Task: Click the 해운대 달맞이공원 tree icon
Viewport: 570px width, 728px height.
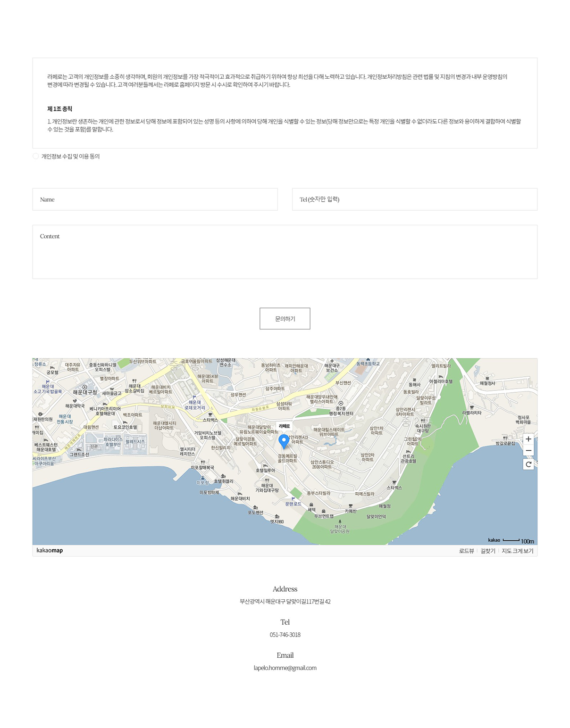Action: [x=340, y=521]
